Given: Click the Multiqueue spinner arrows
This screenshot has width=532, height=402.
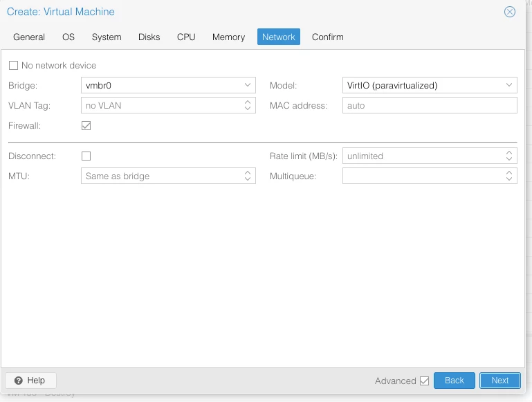Looking at the screenshot, I should [x=509, y=176].
